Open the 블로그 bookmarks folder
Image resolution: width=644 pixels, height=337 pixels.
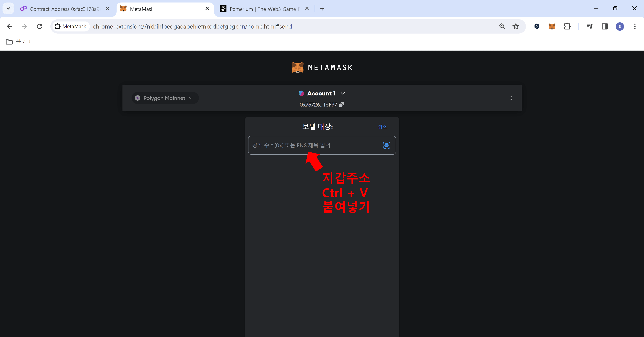(x=18, y=41)
